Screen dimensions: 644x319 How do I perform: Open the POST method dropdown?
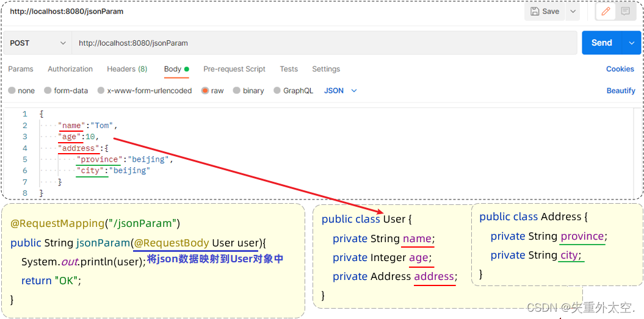tap(38, 43)
